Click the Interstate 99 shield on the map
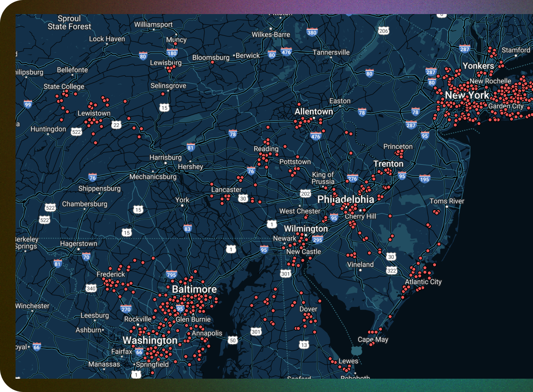Image resolution: width=533 pixels, height=392 pixels. (x=28, y=104)
